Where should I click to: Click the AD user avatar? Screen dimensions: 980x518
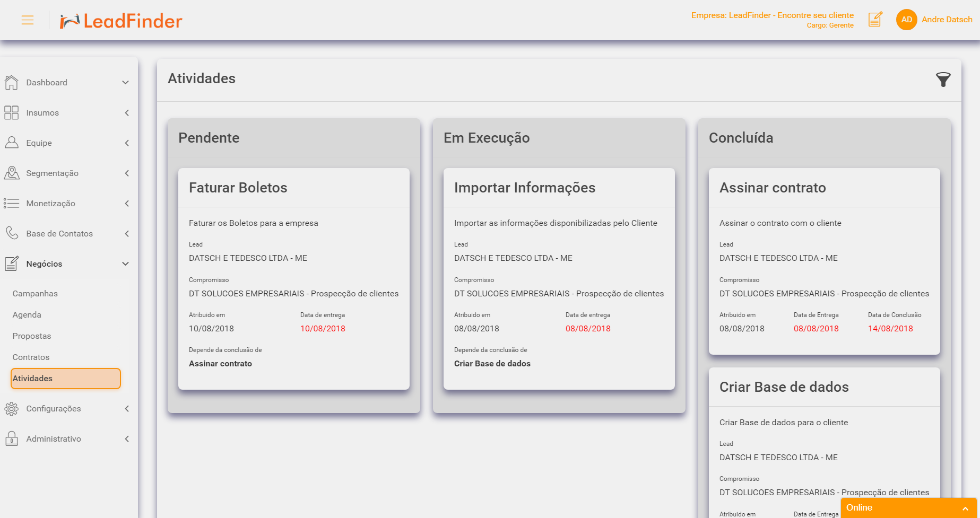(907, 20)
